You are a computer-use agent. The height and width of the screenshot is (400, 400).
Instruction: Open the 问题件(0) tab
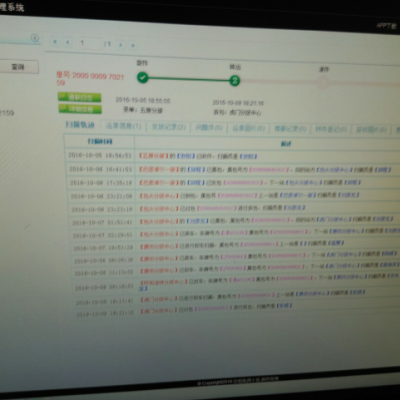coord(209,128)
